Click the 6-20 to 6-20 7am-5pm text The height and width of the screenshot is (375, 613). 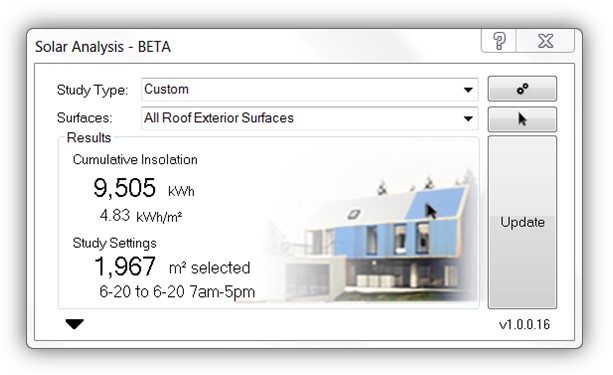[177, 292]
